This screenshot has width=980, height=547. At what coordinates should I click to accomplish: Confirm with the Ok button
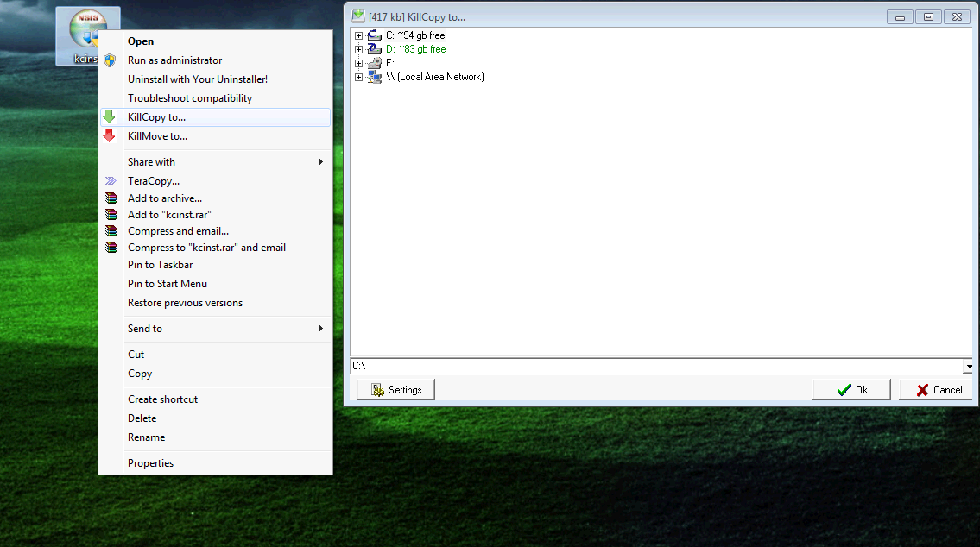pyautogui.click(x=851, y=390)
